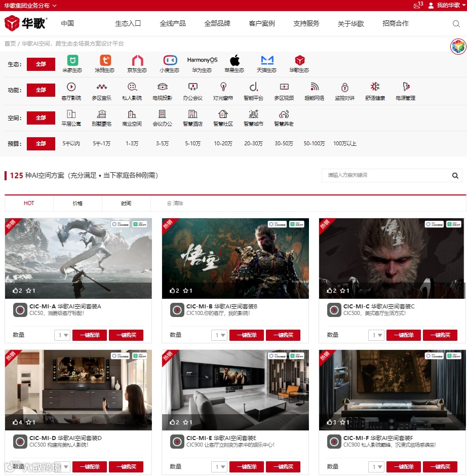Filter by 多区音乐 function

click(x=101, y=91)
